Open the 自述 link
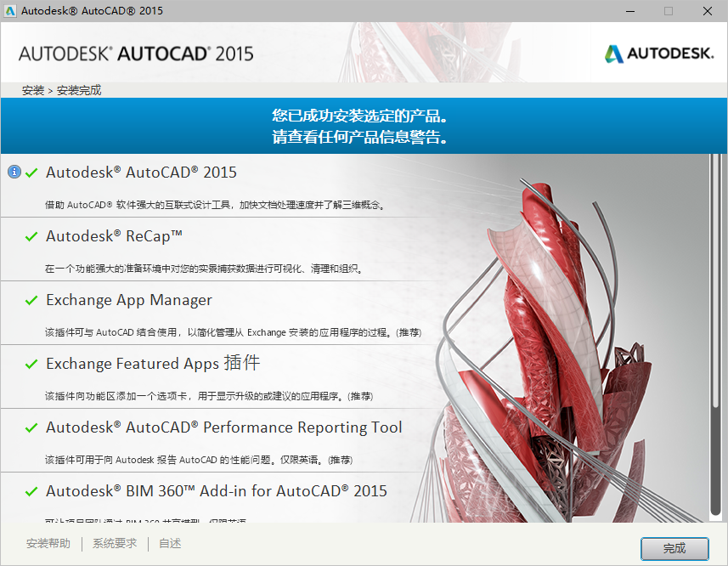This screenshot has width=728, height=566. [168, 543]
